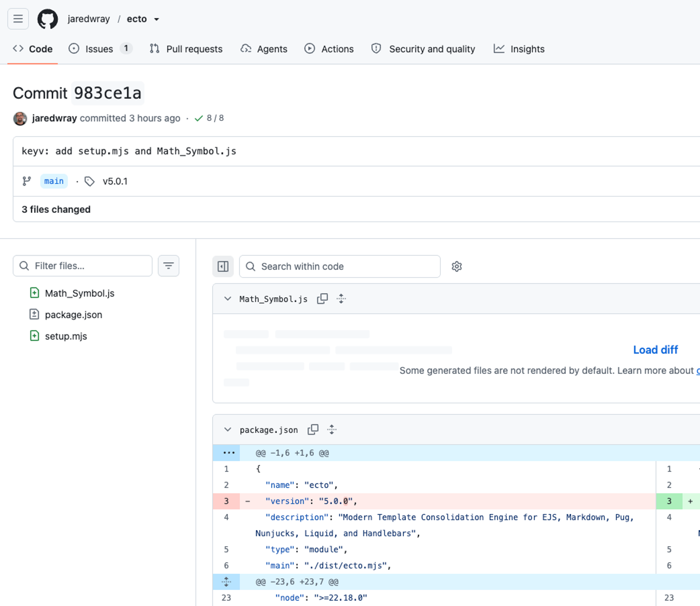Switch to the Security and quality tab
The width and height of the screenshot is (700, 606).
[423, 49]
